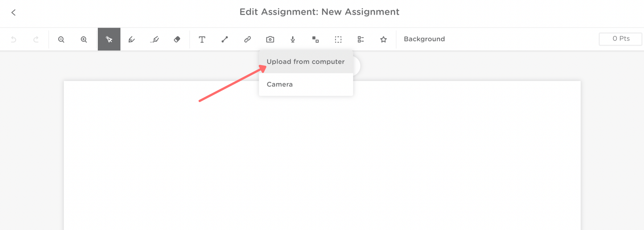Click the star icon in toolbar
The height and width of the screenshot is (230, 644).
point(383,39)
